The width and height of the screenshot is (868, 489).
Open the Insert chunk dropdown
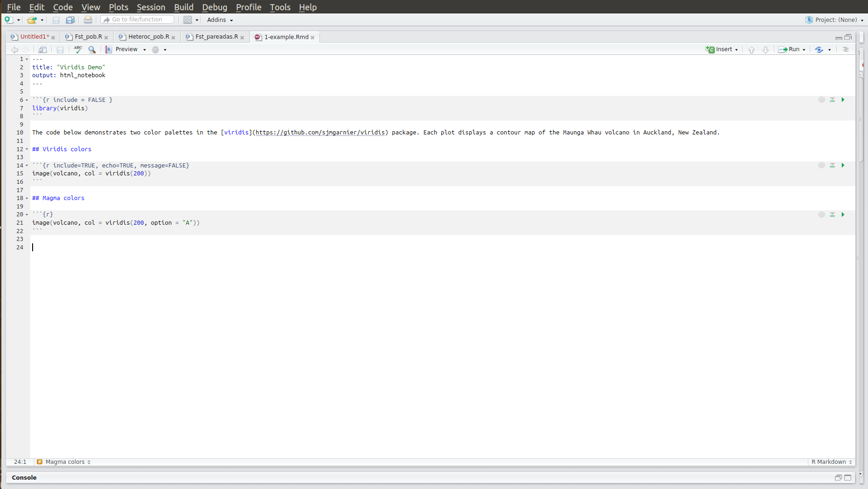click(736, 50)
